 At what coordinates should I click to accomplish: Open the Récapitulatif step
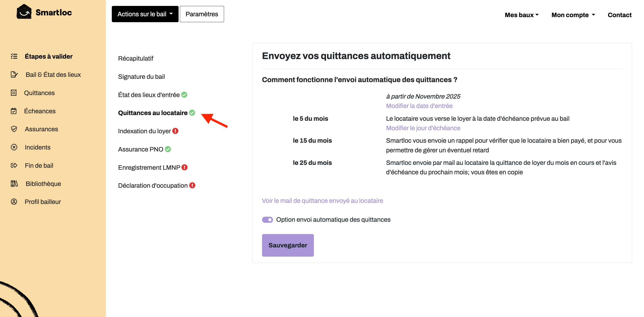(x=136, y=58)
